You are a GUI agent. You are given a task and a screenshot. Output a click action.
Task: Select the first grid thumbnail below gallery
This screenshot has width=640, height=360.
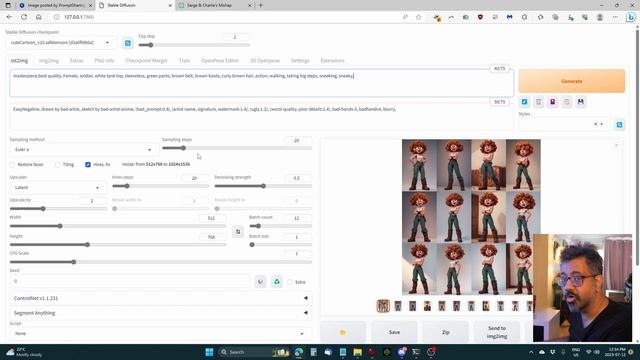tap(383, 306)
